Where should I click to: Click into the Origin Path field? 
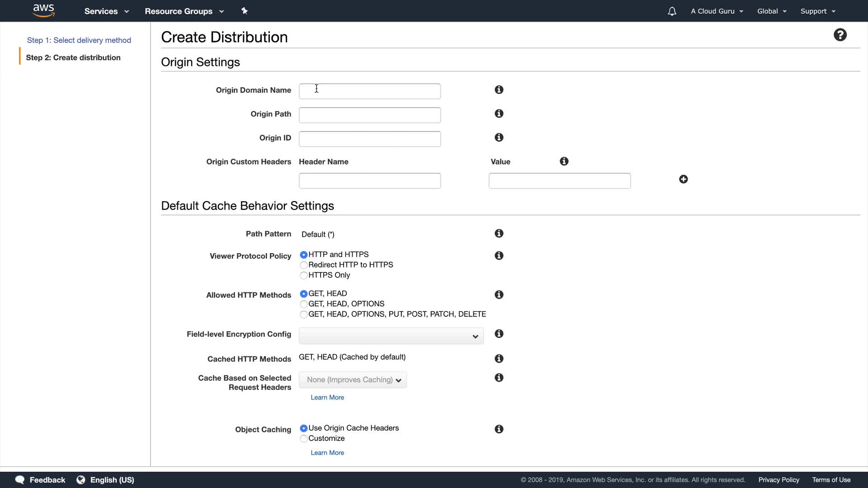click(x=370, y=115)
